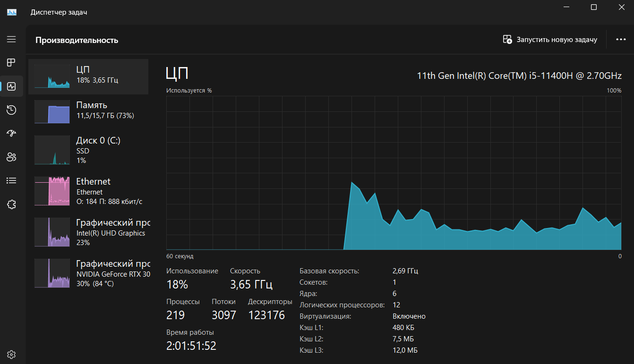Image resolution: width=634 pixels, height=364 pixels.
Task: Click the large 'ЦП' heading above graph
Action: click(177, 74)
